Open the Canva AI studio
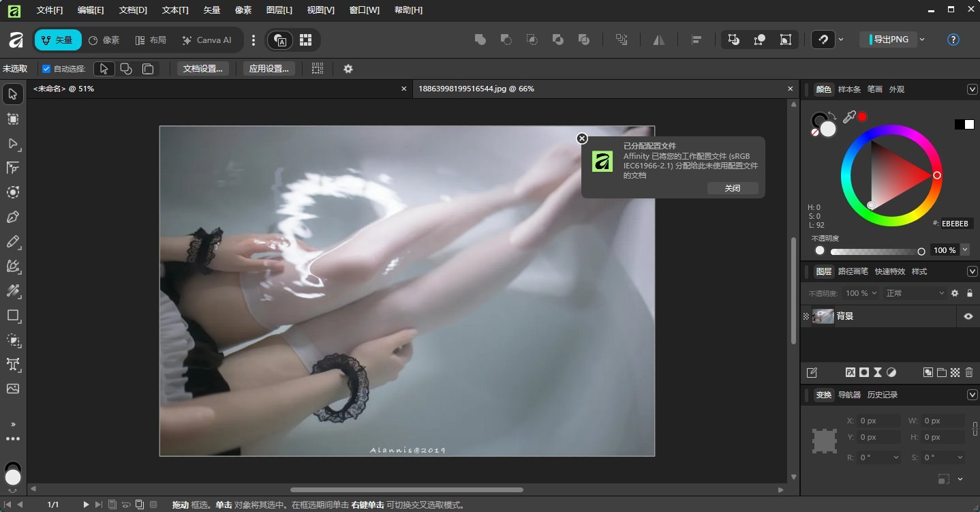Screen dimensions: 980x512 (207, 40)
